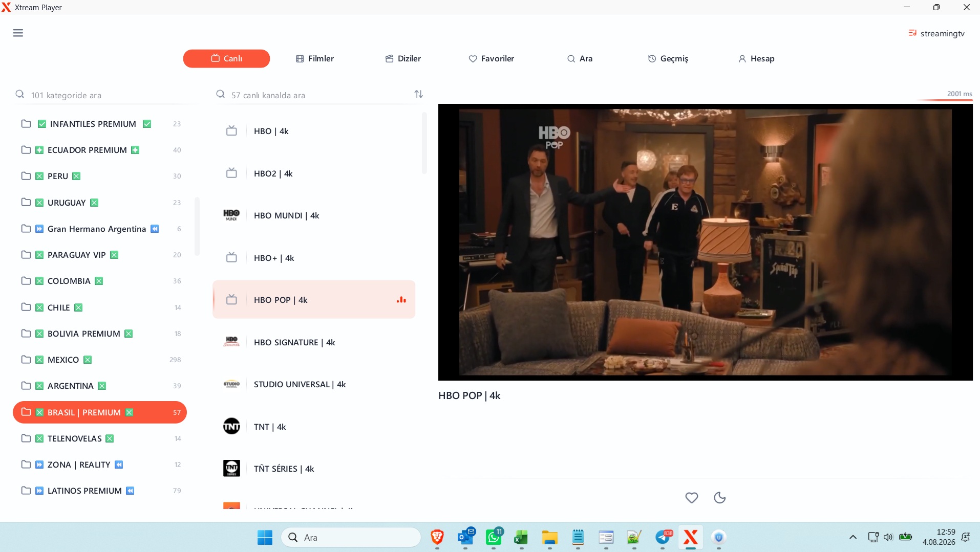The width and height of the screenshot is (980, 552).
Task: Open the Windows Start menu
Action: (265, 537)
